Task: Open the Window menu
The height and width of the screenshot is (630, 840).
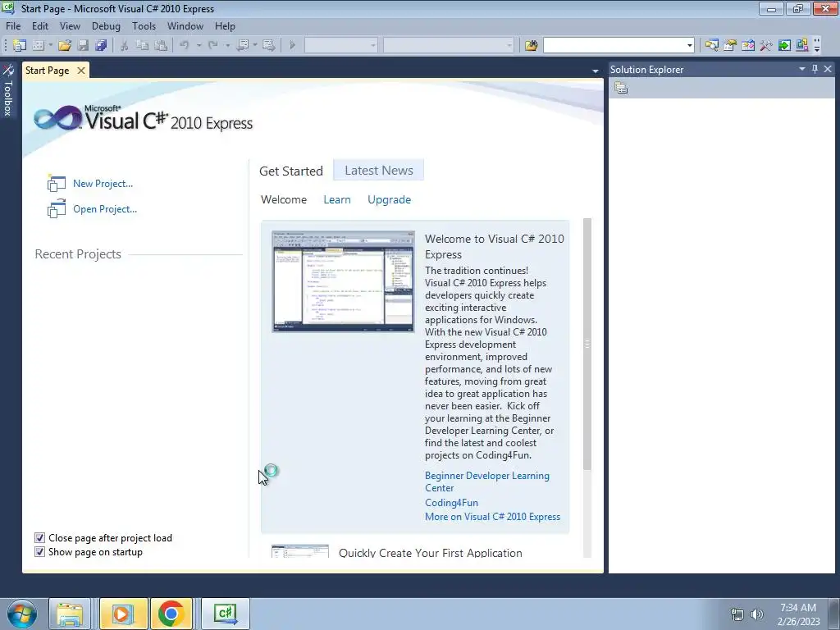Action: tap(185, 25)
